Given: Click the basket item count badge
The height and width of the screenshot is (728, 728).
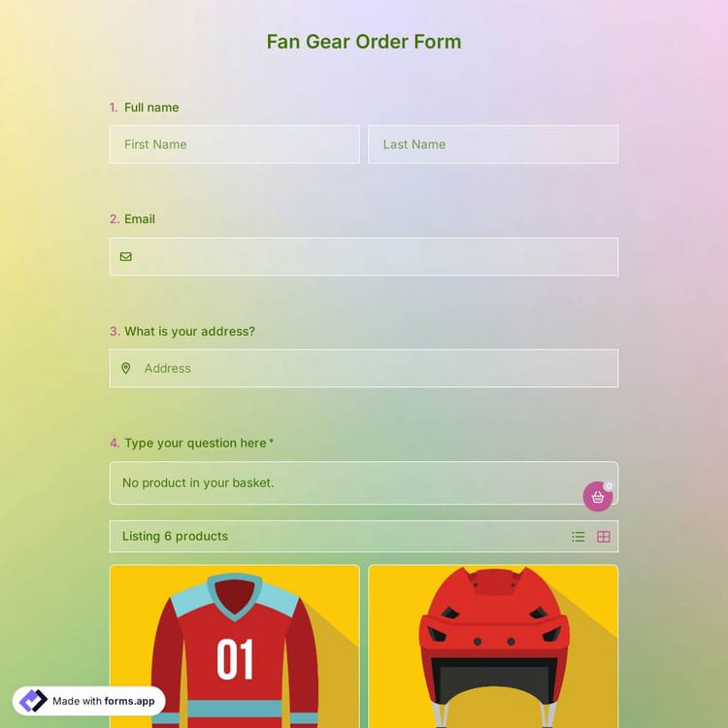Looking at the screenshot, I should pyautogui.click(x=609, y=485).
